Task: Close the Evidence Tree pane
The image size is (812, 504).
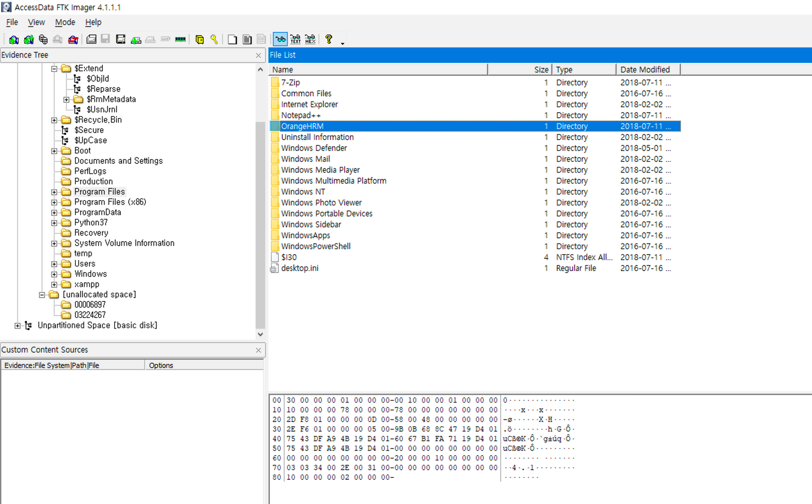Action: [258, 56]
